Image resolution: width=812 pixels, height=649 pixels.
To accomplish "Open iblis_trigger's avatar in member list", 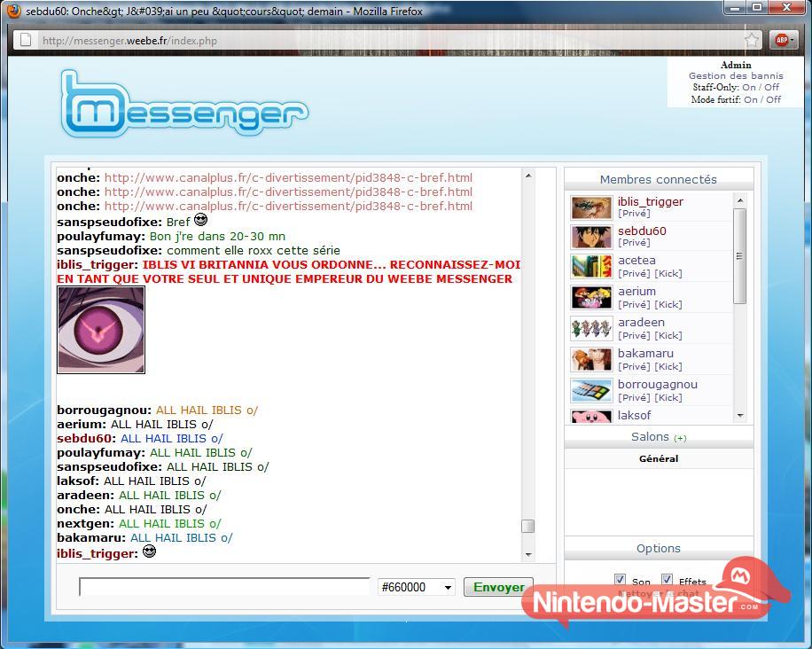I will (x=591, y=207).
